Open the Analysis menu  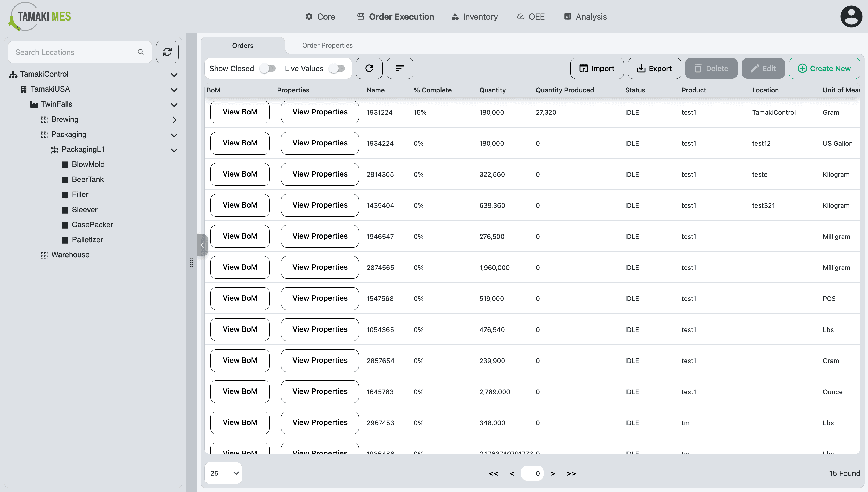click(585, 17)
